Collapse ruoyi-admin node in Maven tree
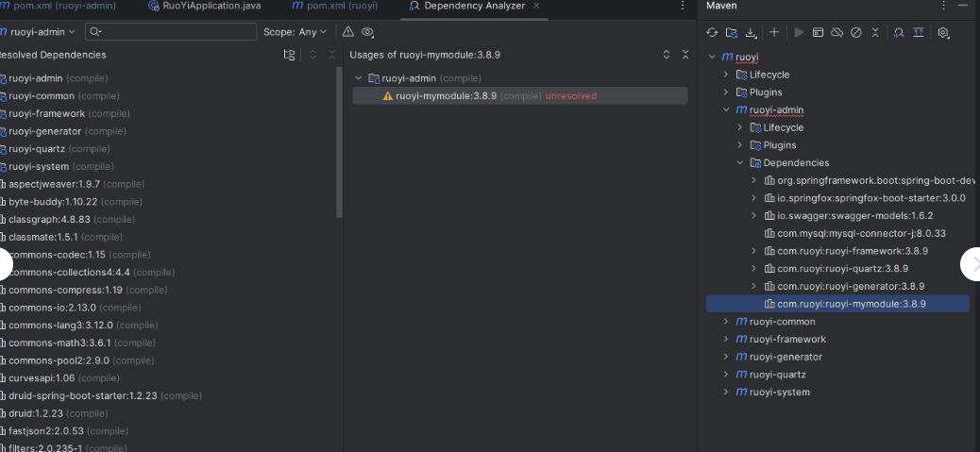980x452 pixels. (726, 109)
